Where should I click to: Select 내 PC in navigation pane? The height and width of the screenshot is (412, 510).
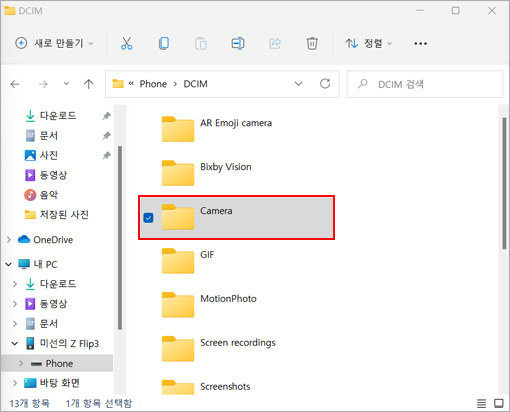pyautogui.click(x=45, y=264)
